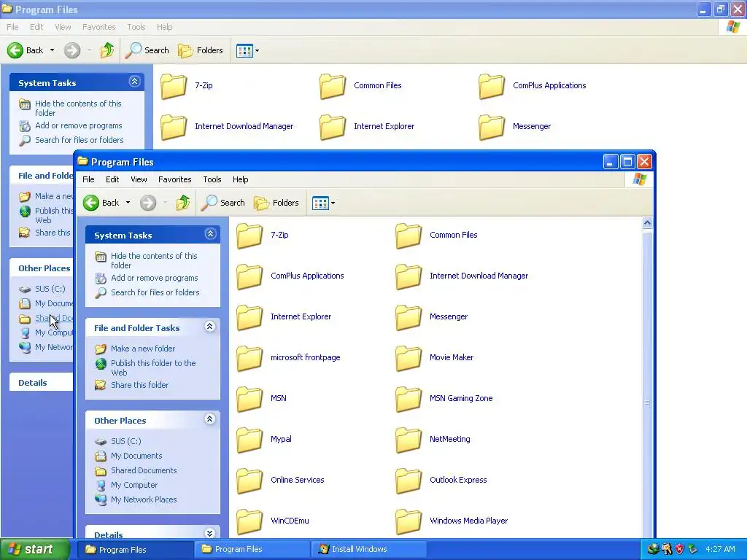Click red security shield tray icon
Screen dimensions: 747x560
[x=679, y=550]
